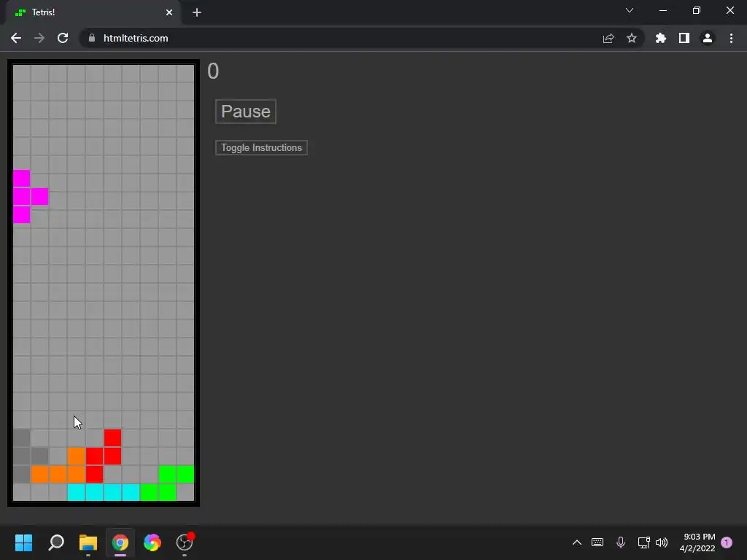Open the tab search chevron
This screenshot has width=747, height=560.
pos(630,10)
